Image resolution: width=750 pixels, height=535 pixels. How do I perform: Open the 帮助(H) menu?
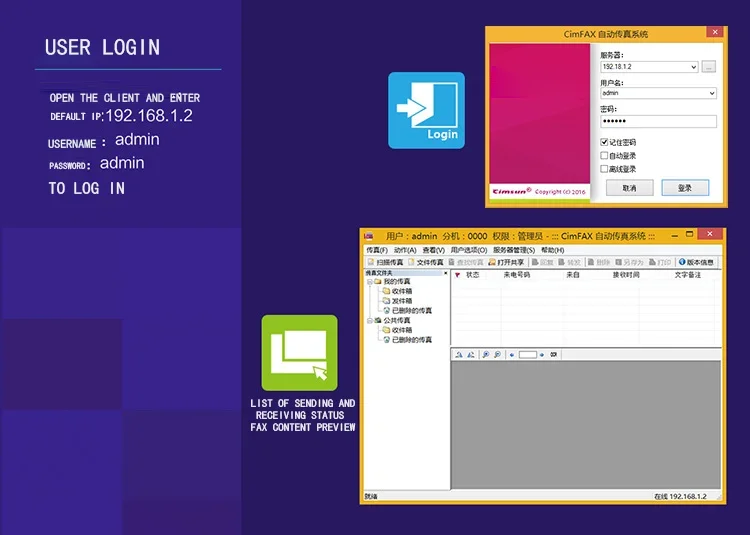(553, 250)
